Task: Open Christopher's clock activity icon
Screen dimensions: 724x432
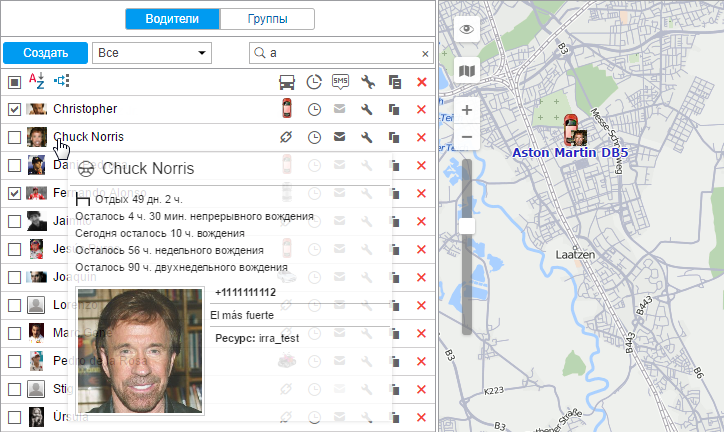Action: pyautogui.click(x=314, y=109)
